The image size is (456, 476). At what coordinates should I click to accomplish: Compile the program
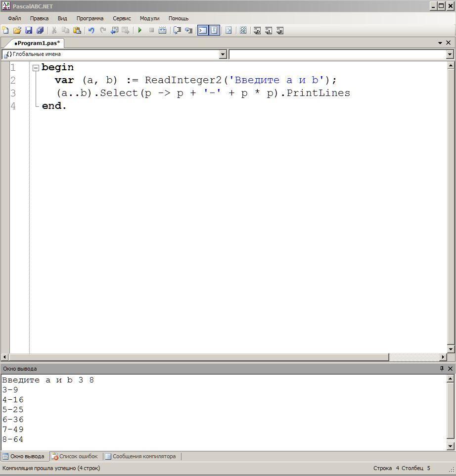[x=163, y=30]
